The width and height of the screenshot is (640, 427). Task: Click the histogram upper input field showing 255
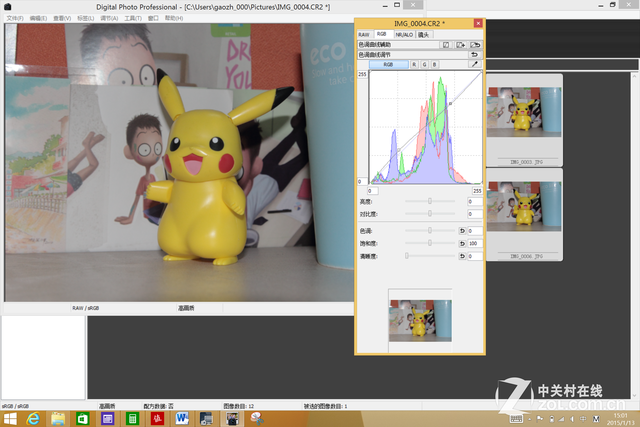(x=477, y=191)
